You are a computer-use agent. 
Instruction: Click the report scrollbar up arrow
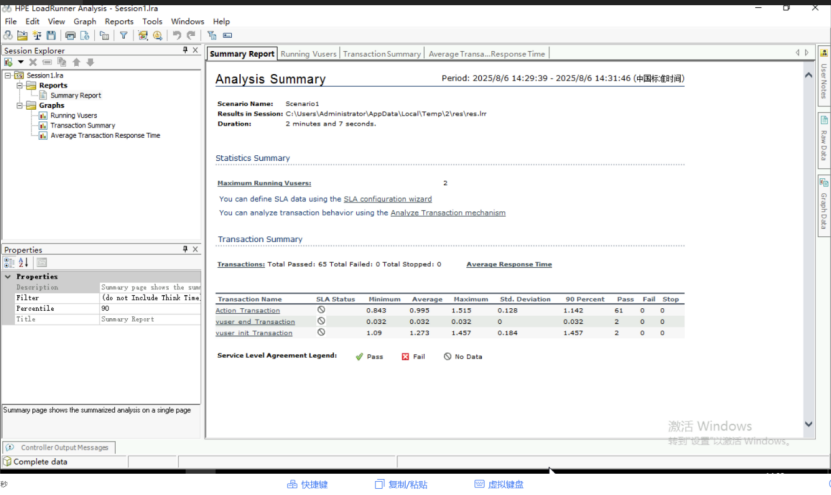click(x=808, y=75)
